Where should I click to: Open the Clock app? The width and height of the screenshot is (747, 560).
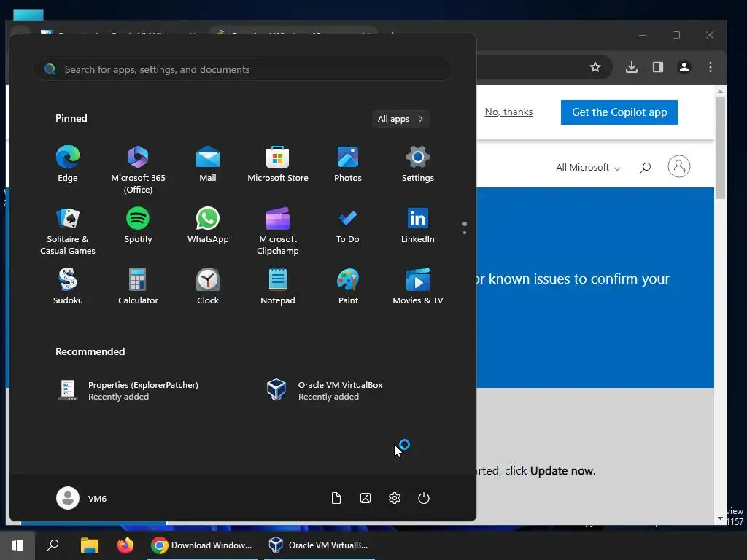click(x=208, y=287)
